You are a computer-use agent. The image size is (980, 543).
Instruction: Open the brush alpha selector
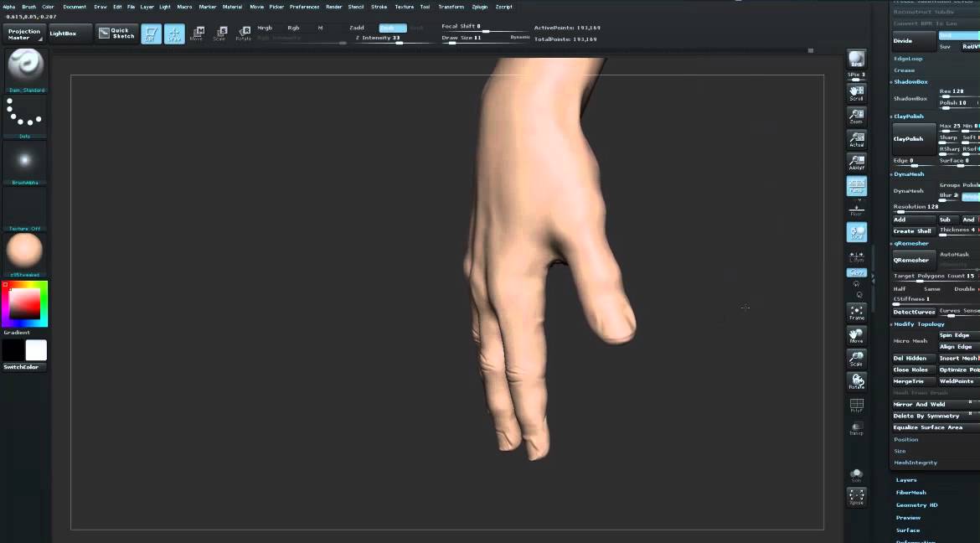pos(25,163)
